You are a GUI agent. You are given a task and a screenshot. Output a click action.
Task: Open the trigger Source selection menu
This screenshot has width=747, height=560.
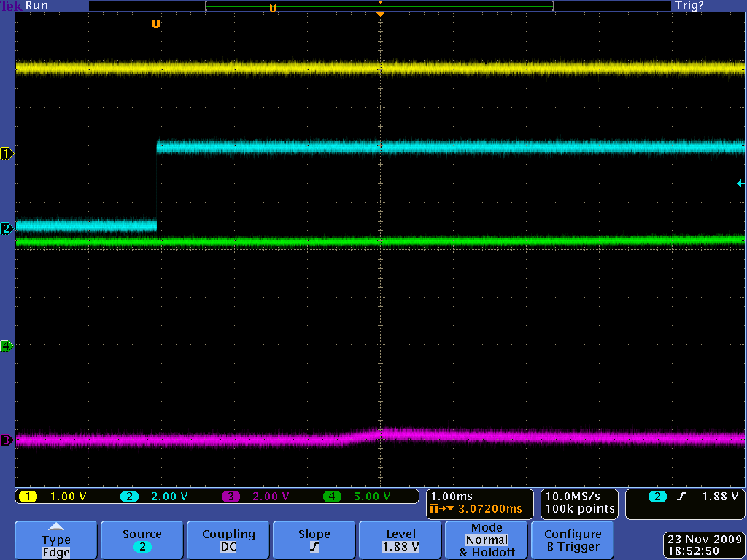click(142, 540)
